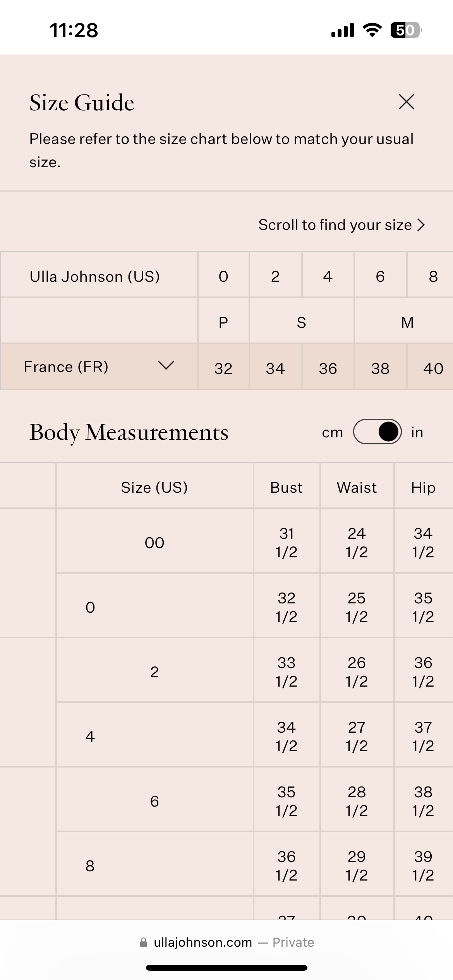The height and width of the screenshot is (980, 453).
Task: Toggle the cm/in measurement switch
Action: pos(377,432)
